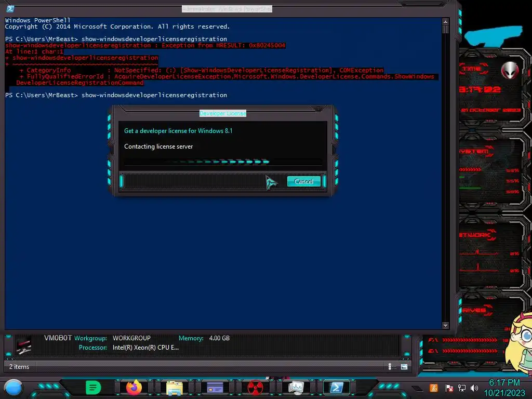Switch to PowerShell via taskbar icon
This screenshot has width=532, height=399.
pyautogui.click(x=336, y=388)
